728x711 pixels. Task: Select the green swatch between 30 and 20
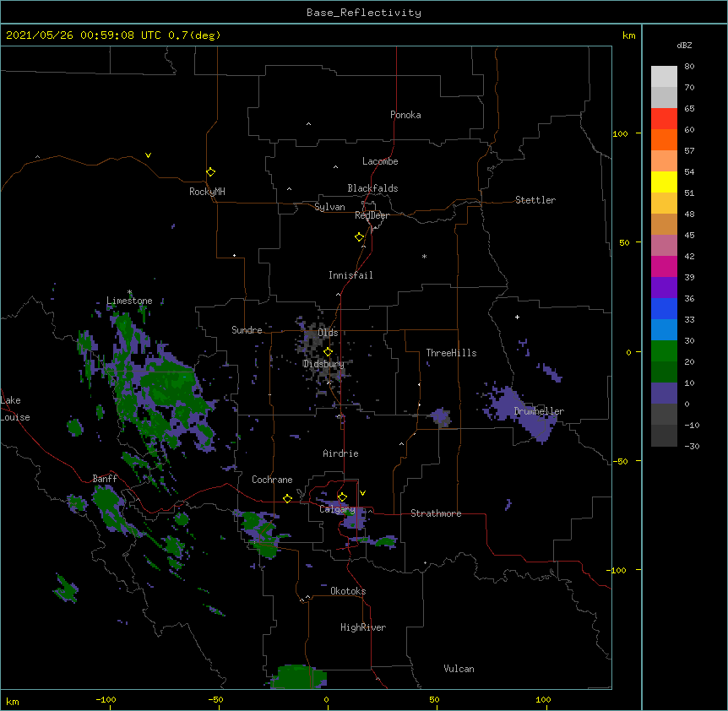[x=664, y=351]
